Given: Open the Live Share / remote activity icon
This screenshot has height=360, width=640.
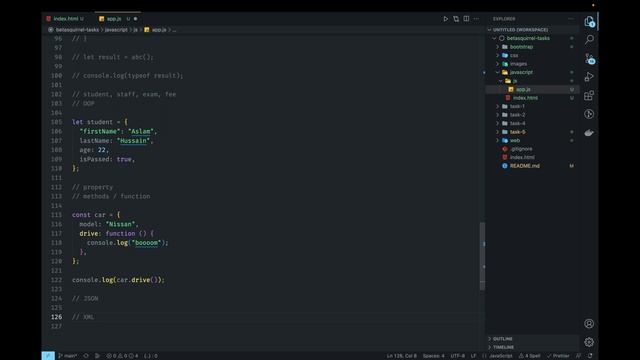Looking at the screenshot, I should pos(589,114).
